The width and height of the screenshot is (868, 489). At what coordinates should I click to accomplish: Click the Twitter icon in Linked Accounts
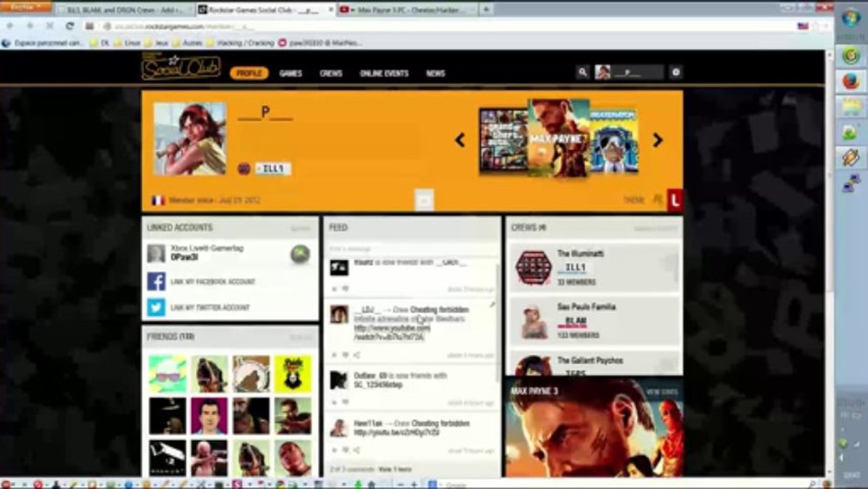click(156, 308)
